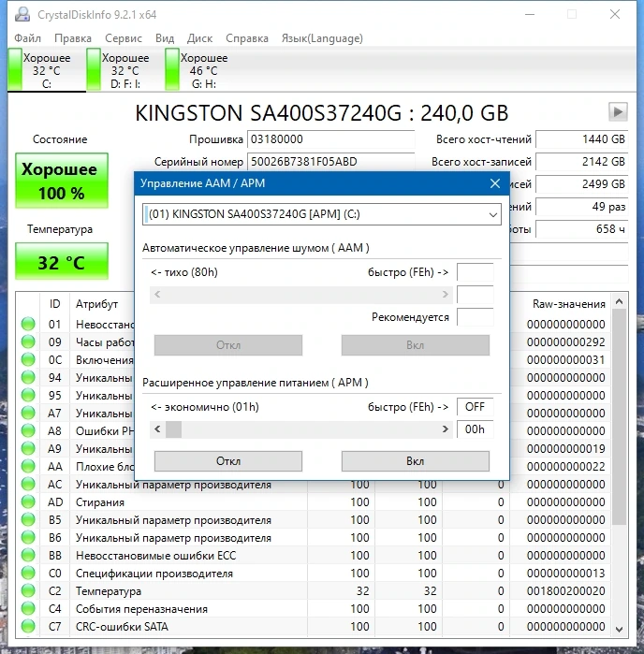This screenshot has width=644, height=654.
Task: Click status circle for attribute BB
Action: (x=28, y=555)
